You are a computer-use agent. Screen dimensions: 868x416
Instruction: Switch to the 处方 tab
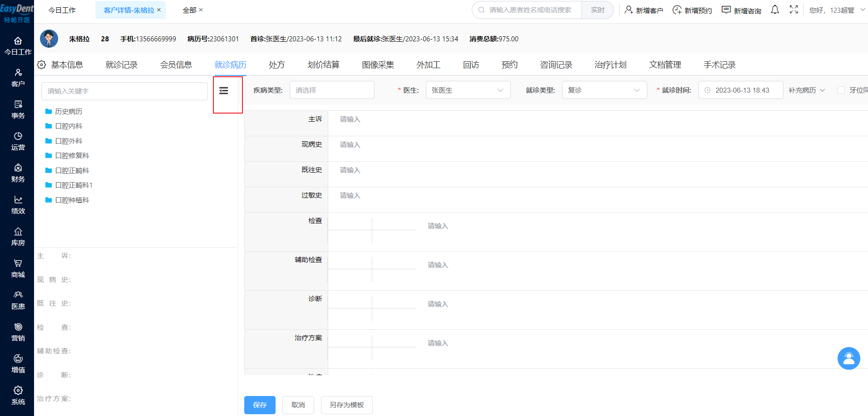(276, 65)
